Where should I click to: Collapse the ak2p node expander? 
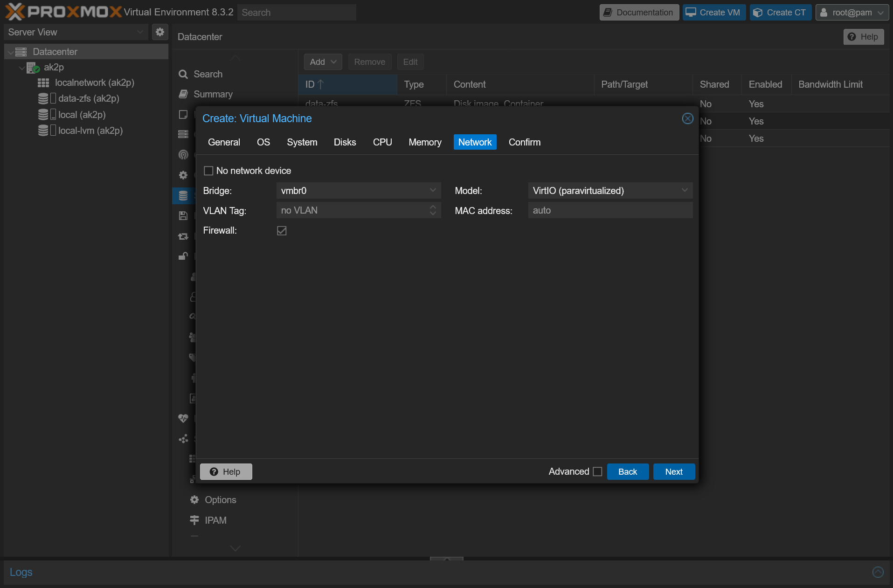click(x=21, y=68)
